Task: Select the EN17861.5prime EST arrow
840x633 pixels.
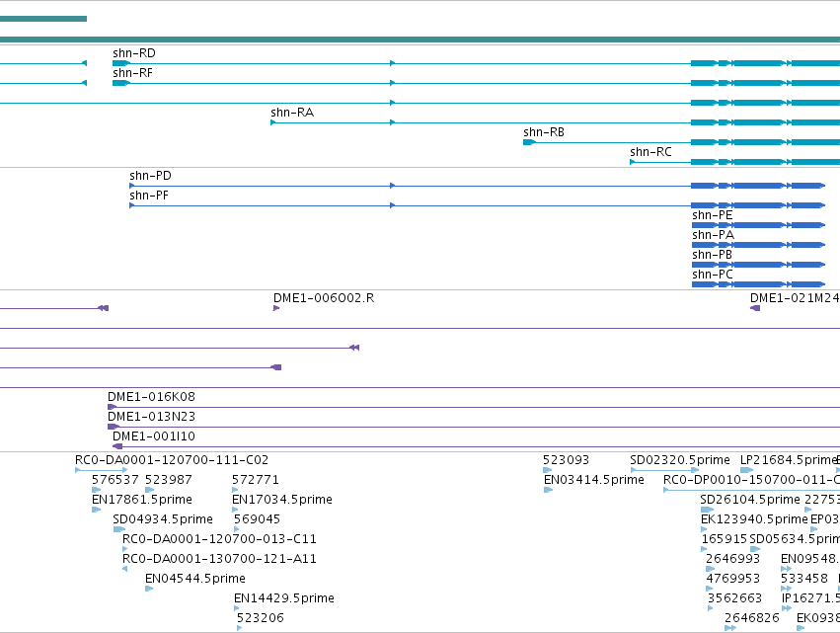Action: tap(97, 510)
